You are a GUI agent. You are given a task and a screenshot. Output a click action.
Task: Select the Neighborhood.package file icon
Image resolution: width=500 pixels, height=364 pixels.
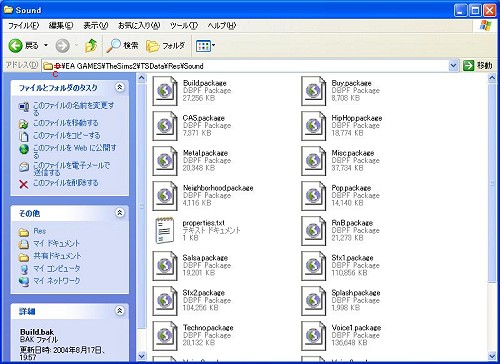pyautogui.click(x=165, y=196)
